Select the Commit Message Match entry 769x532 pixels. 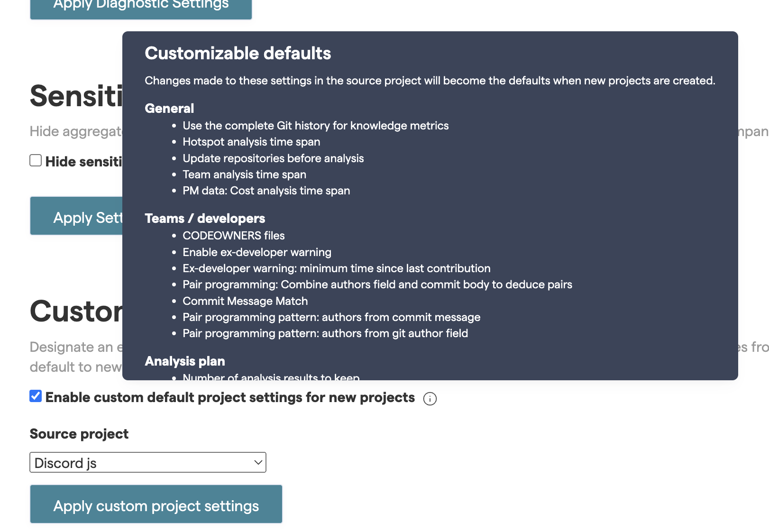245,301
